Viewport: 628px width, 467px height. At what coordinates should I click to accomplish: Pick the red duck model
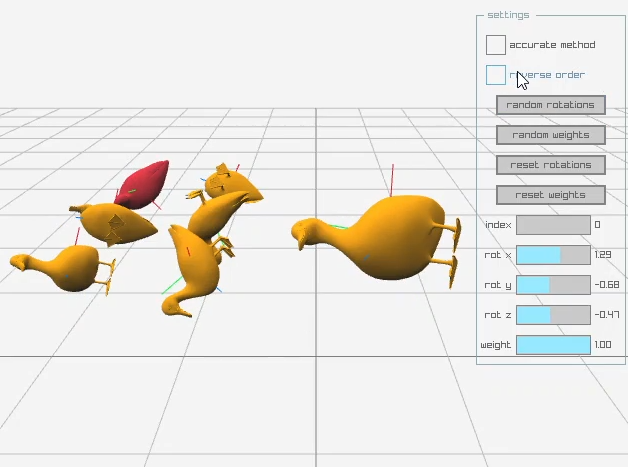143,185
